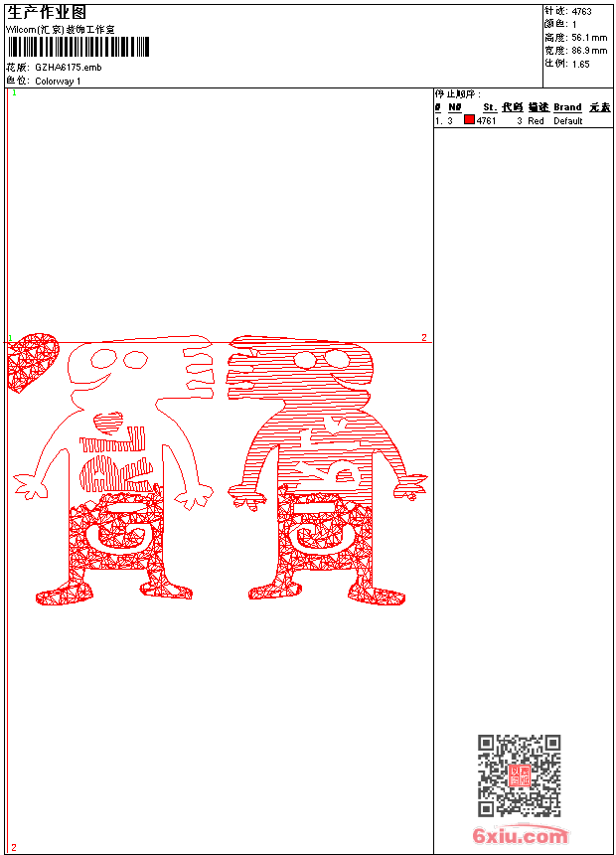Select the width value '86.9 mm'
The width and height of the screenshot is (616, 855).
(589, 51)
